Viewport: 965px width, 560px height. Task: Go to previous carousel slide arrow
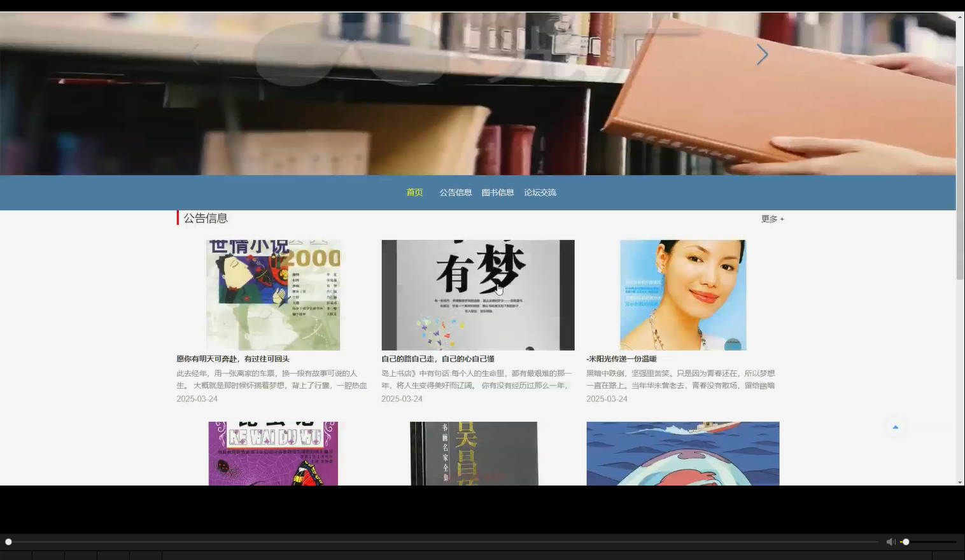[195, 55]
